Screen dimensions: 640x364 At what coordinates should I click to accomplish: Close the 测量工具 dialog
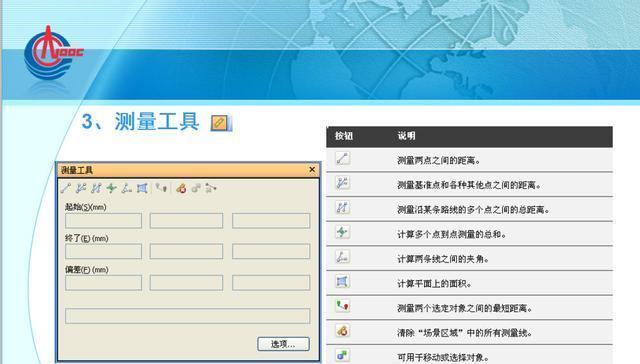[312, 169]
